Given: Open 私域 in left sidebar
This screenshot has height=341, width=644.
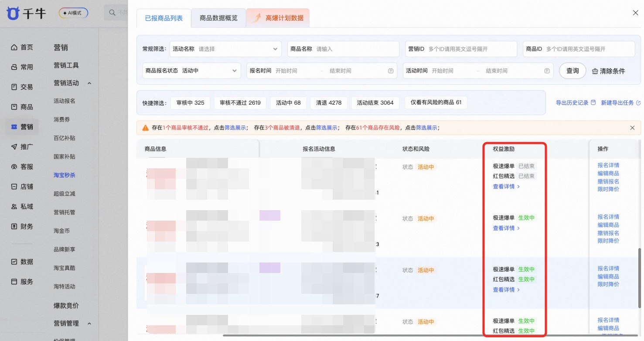Looking at the screenshot, I should click(x=22, y=206).
